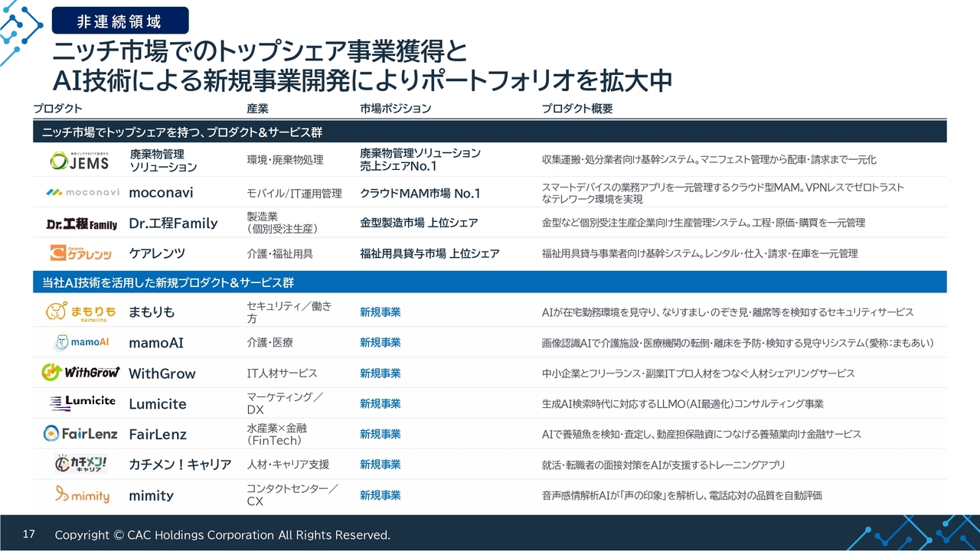Click 廃棄物管理ソリューション 売上シェアNo.1 position

(x=420, y=160)
